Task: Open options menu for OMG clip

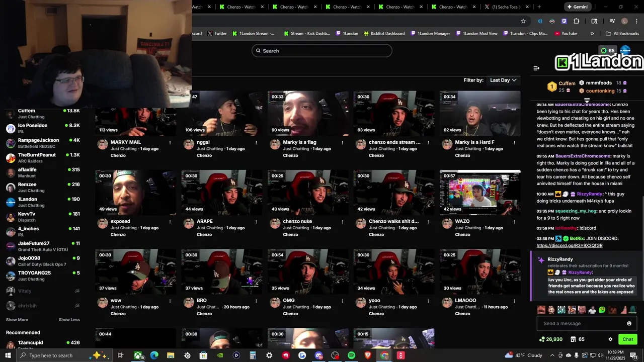Action: click(x=342, y=301)
